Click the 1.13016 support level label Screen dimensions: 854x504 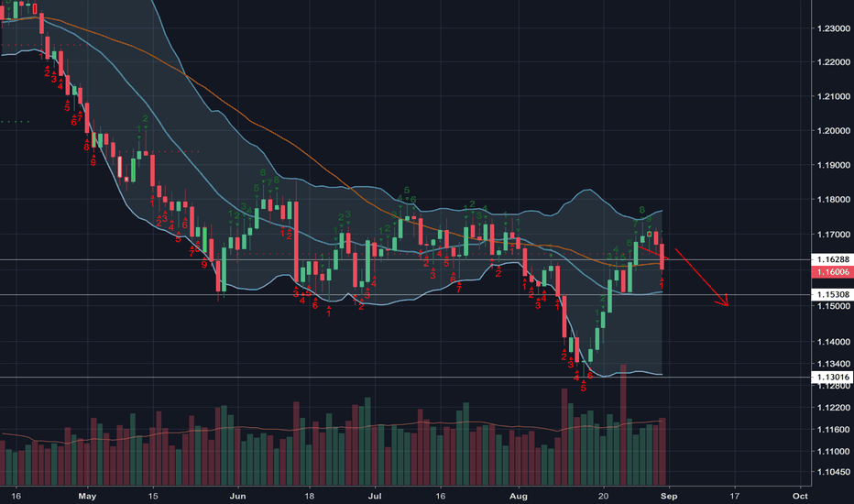832,377
